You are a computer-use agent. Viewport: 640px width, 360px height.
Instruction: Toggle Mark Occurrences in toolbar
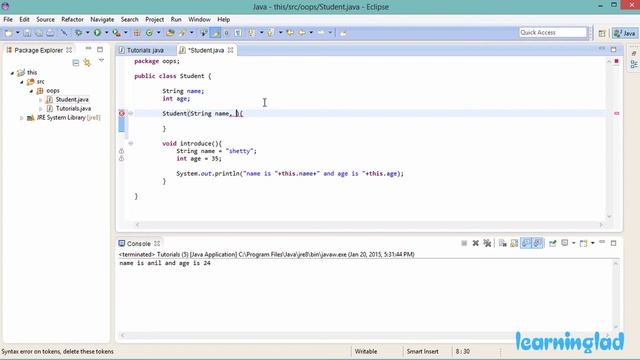(215, 33)
